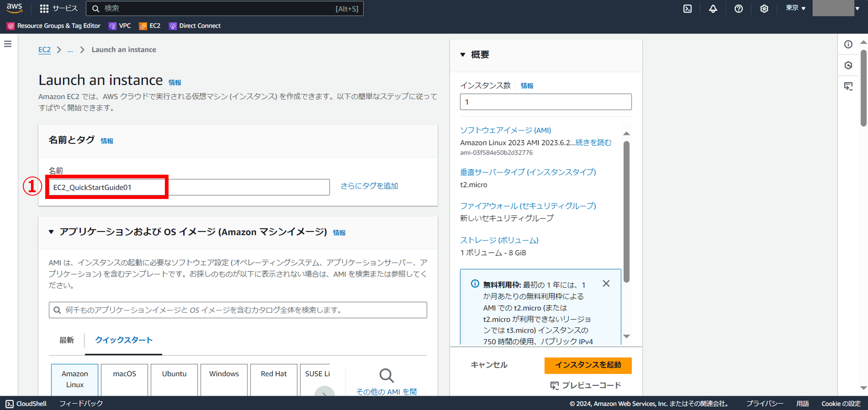Click キャンセル button
Viewport: 868px width, 410px height.
tap(489, 365)
